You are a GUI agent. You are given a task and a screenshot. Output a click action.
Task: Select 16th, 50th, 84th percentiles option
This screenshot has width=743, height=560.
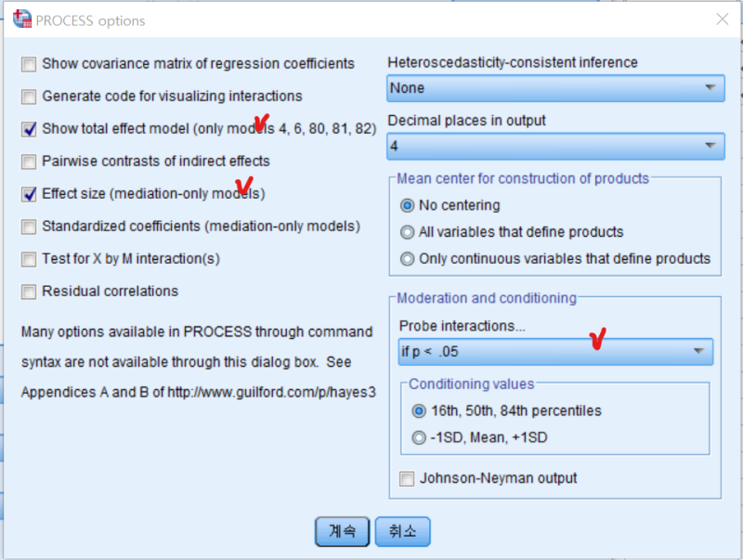[418, 410]
